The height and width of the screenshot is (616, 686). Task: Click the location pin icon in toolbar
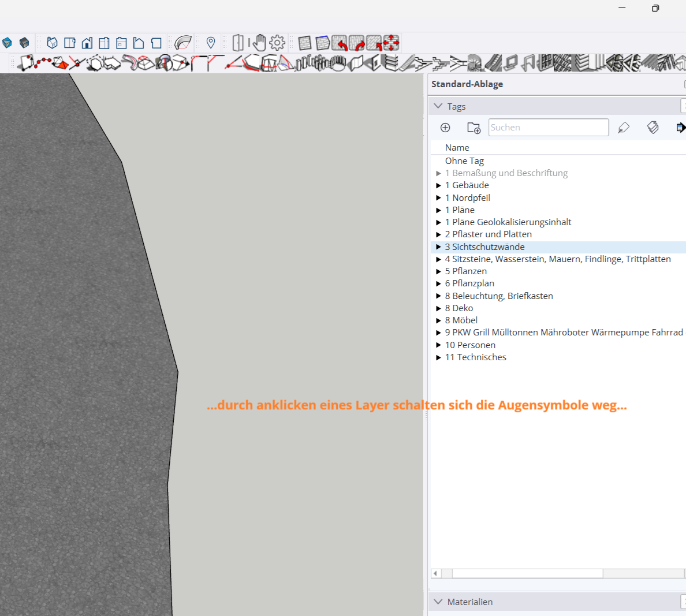pos(211,43)
